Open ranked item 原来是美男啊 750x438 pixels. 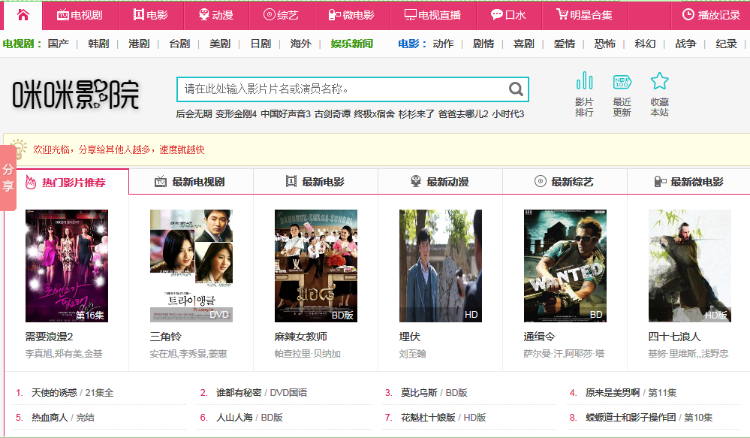pos(613,393)
